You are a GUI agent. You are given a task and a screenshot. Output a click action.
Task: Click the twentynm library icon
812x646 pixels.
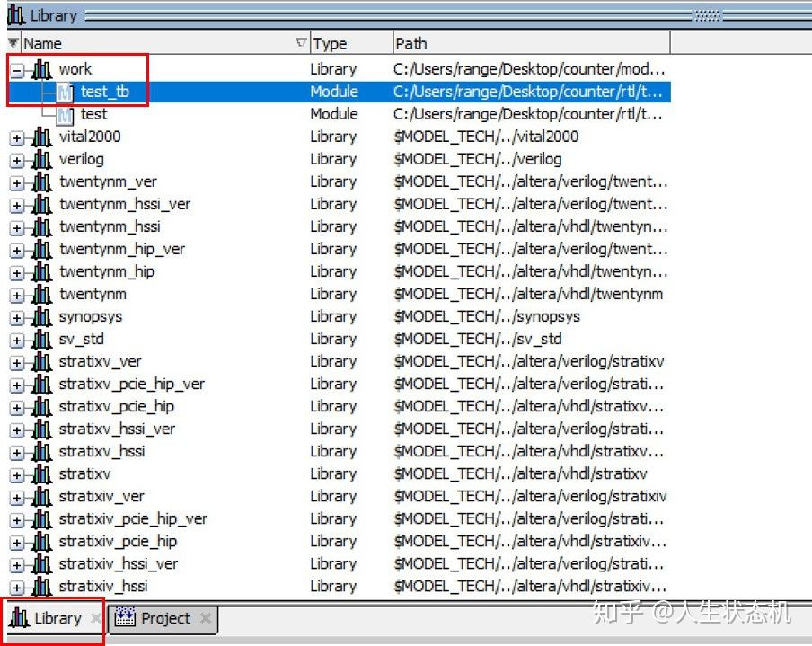(41, 295)
